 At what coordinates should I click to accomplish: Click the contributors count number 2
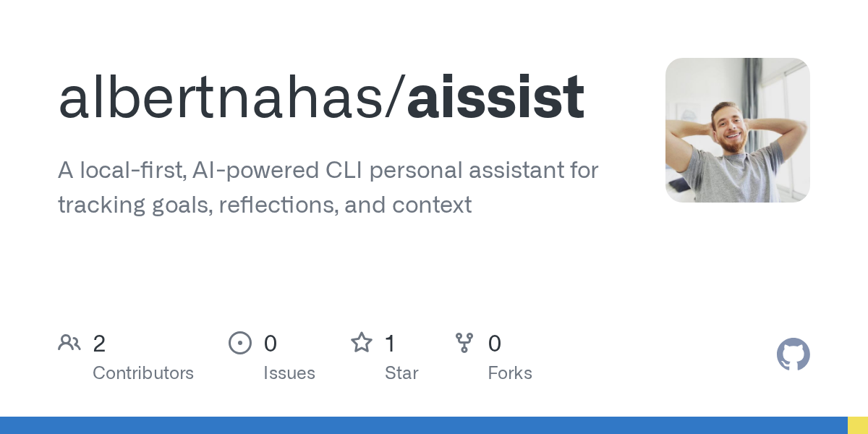99,344
